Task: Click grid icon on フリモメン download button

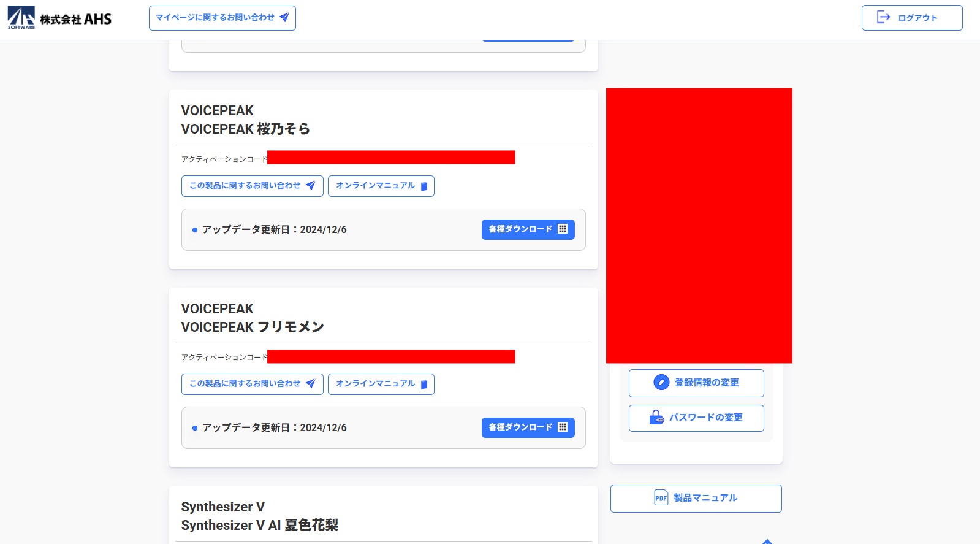Action: 563,427
